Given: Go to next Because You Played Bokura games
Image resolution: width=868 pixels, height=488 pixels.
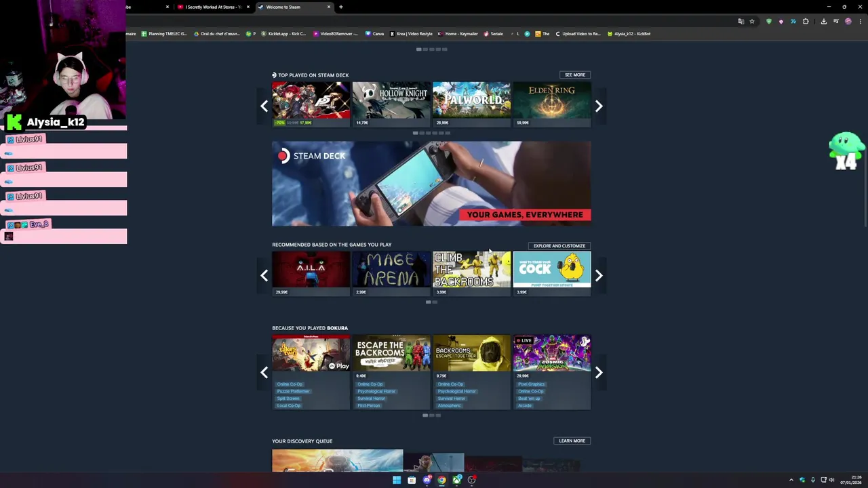Looking at the screenshot, I should (599, 372).
